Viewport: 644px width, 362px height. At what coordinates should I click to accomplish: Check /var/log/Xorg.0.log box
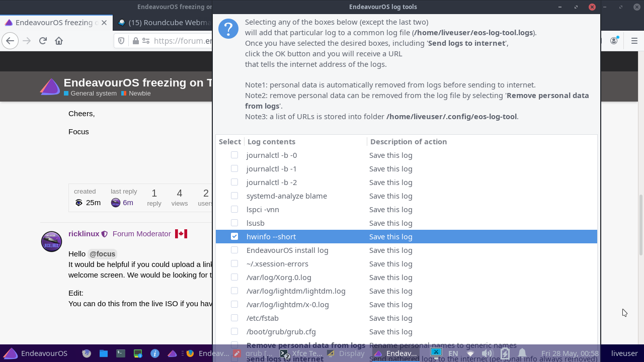pyautogui.click(x=234, y=278)
